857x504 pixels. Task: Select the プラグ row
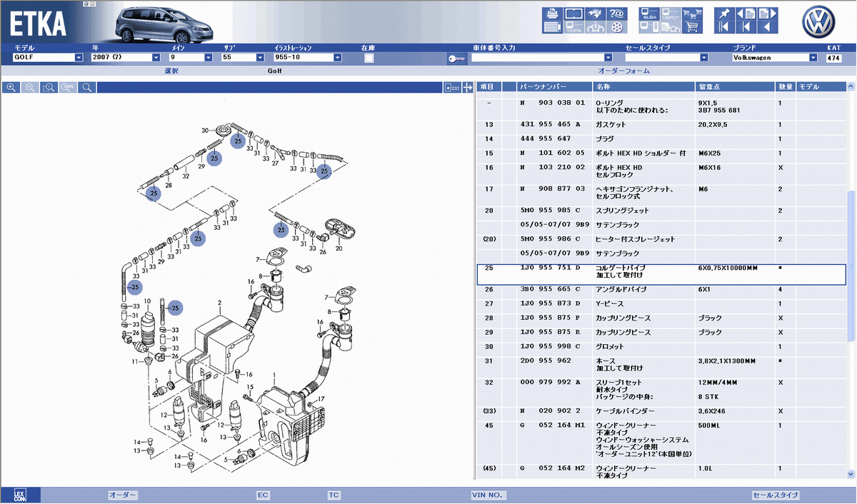point(661,138)
